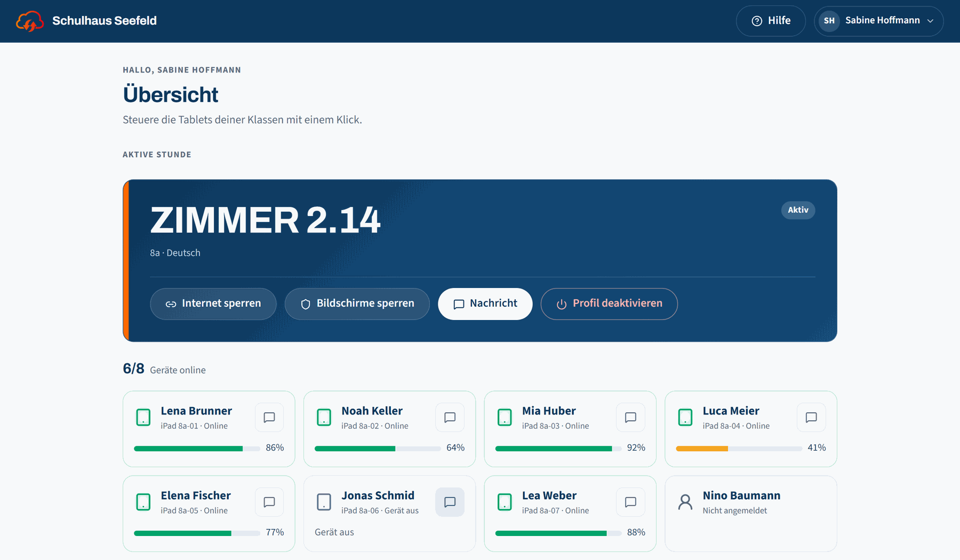The image size is (960, 560).
Task: Message Lena Brunner via chat icon
Action: pos(269,418)
